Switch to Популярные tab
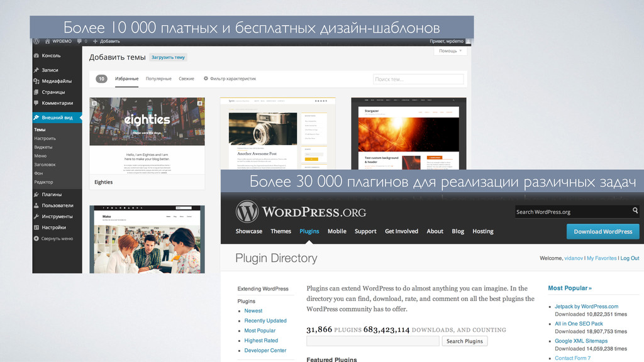Image resolution: width=644 pixels, height=362 pixels. click(158, 79)
